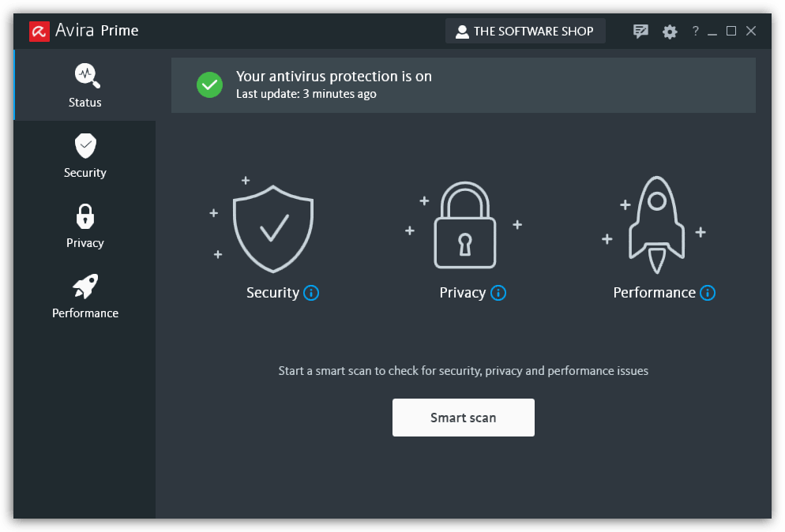Screen dimensions: 785x532
Task: Click the large Privacy padlock icon
Action: (464, 226)
